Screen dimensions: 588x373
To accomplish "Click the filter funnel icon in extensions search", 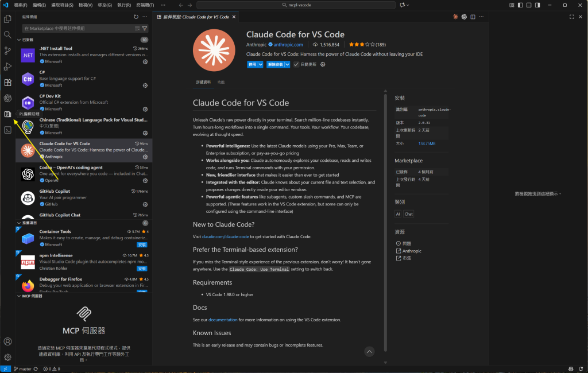I will pos(145,28).
